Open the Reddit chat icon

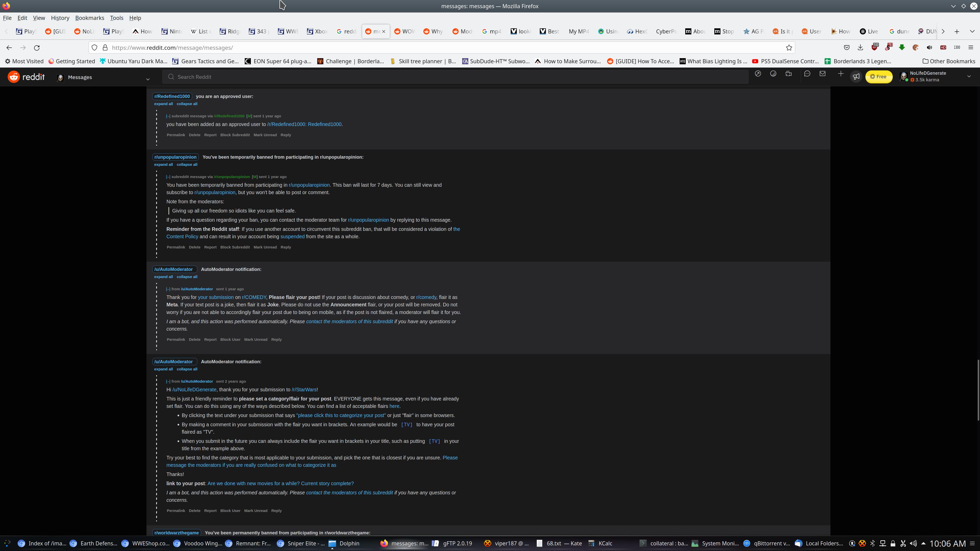click(807, 74)
